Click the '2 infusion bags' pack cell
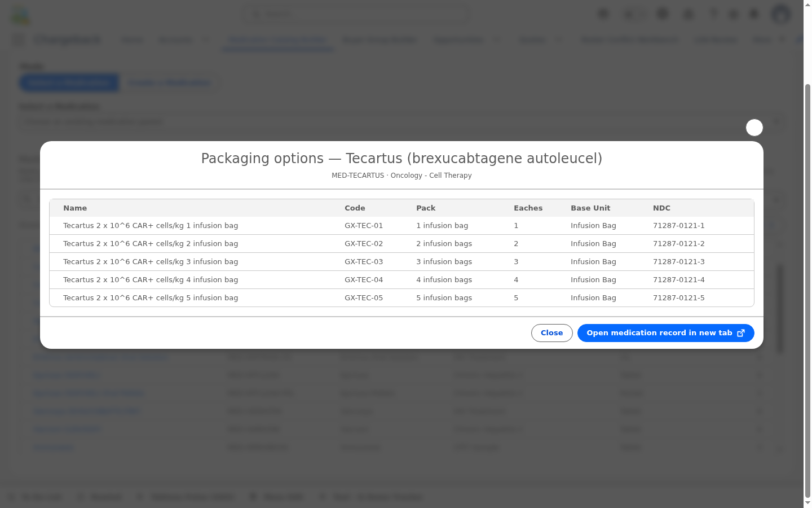Screen dimensions: 812x508 pyautogui.click(x=444, y=244)
